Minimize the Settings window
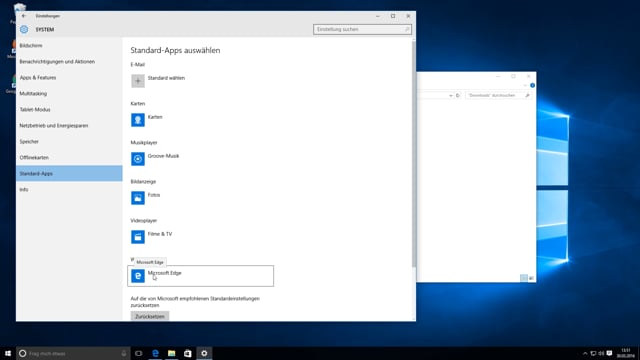640x360 pixels. [378, 16]
